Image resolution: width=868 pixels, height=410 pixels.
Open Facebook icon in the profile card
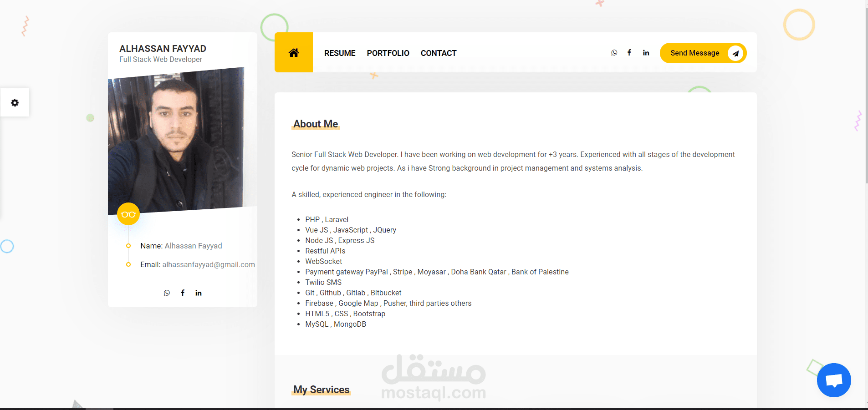(x=183, y=293)
